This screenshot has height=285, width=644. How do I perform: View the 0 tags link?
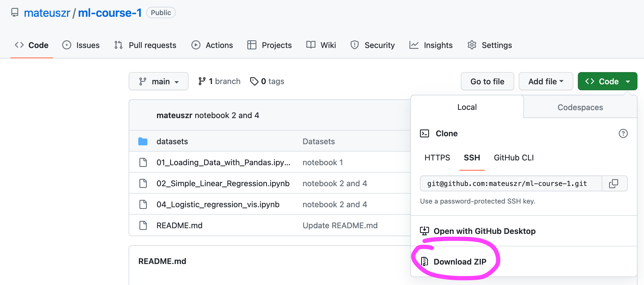tap(267, 81)
